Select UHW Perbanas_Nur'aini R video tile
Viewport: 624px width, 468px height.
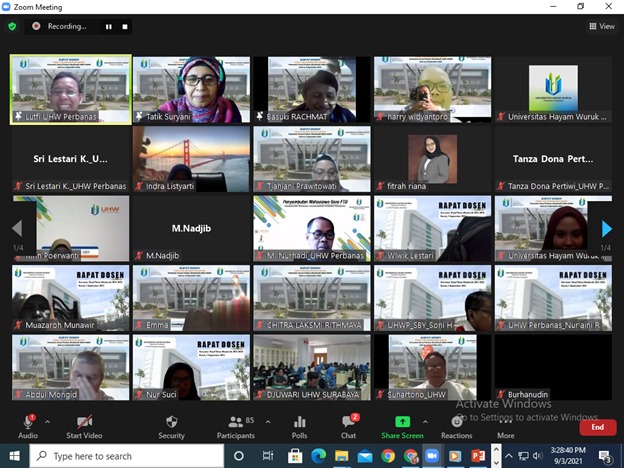point(553,298)
